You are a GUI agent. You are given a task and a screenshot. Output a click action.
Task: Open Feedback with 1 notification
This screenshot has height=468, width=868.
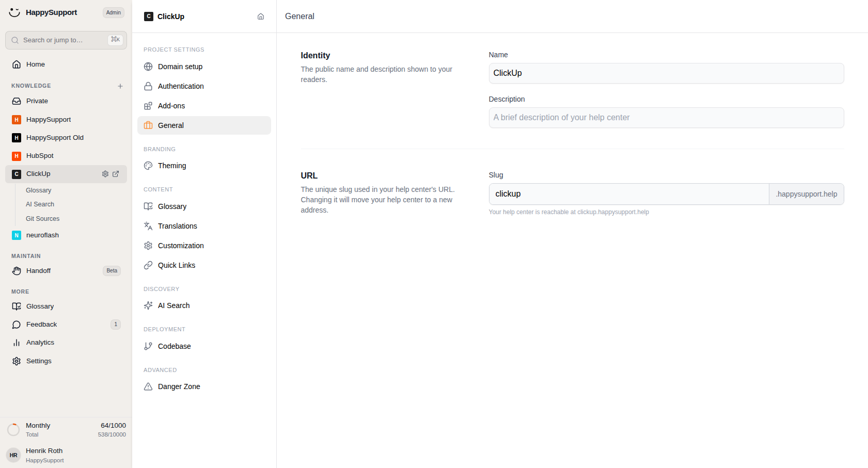click(66, 325)
